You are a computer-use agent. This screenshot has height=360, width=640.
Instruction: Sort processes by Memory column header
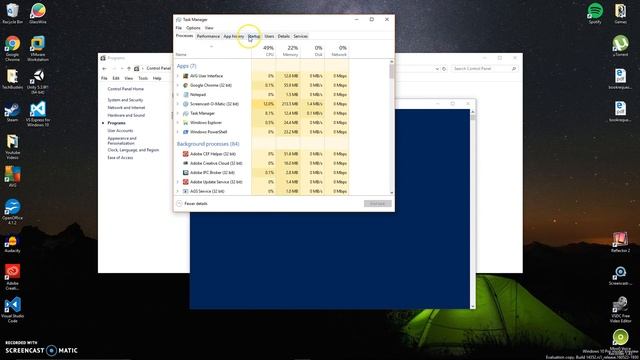pyautogui.click(x=288, y=51)
